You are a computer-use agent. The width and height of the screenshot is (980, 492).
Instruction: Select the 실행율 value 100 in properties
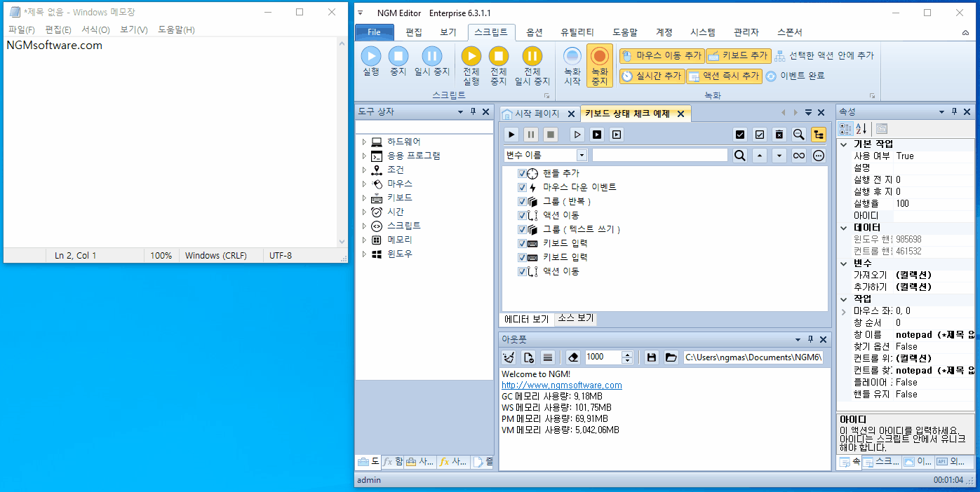coord(934,203)
